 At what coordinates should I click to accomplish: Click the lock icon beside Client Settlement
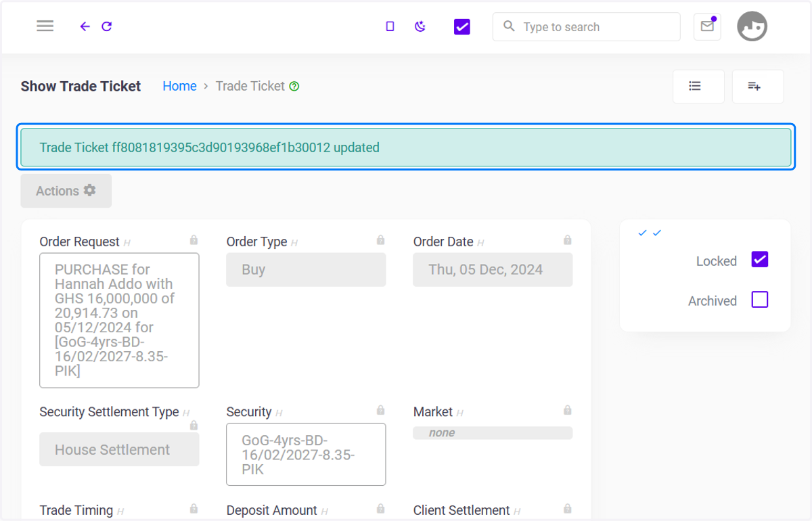tap(568, 509)
